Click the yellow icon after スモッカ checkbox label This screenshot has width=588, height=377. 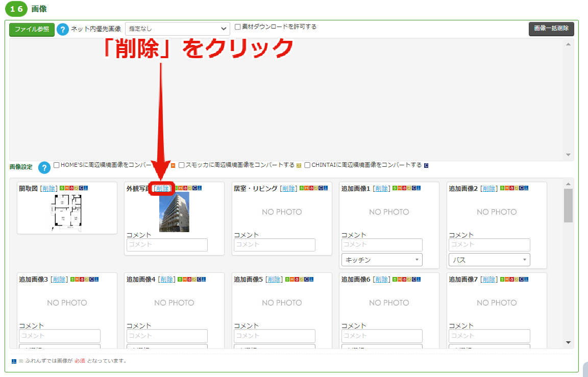299,165
